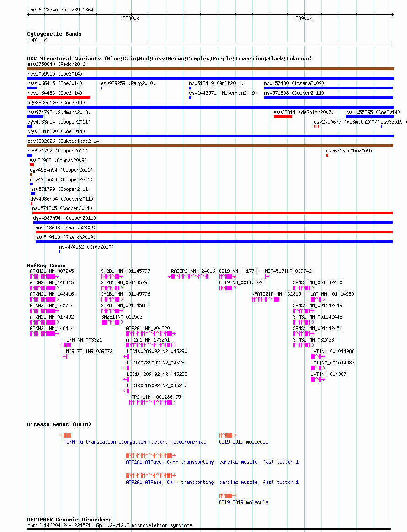Viewport: 407px width, 532px height.
Task: Select red nsv571805 (Cooper2011) loss bar
Action: (x=213, y=213)
